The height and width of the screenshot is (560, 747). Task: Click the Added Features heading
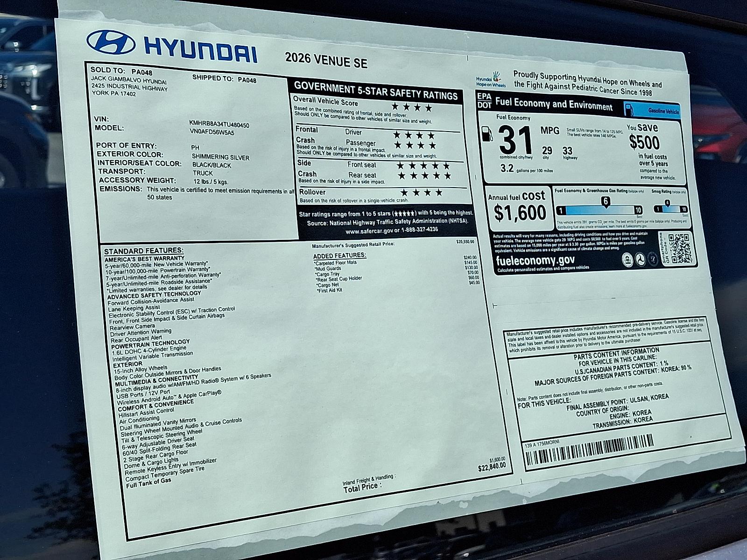tap(339, 256)
